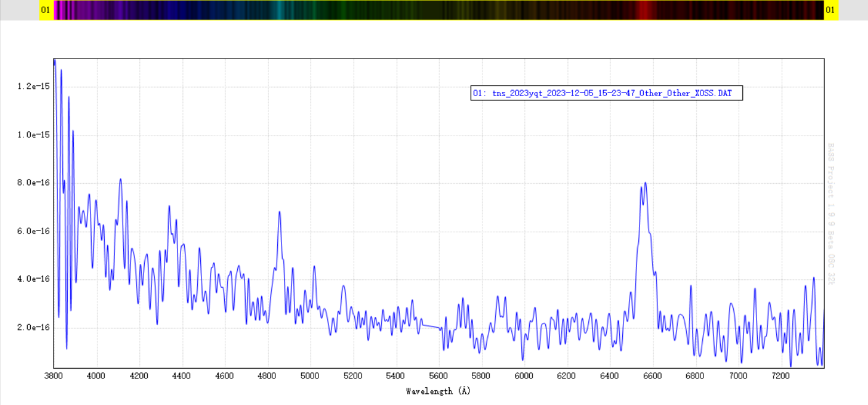The width and height of the screenshot is (868, 405).
Task: Click the 7200 x-axis tick label
Action: [781, 375]
